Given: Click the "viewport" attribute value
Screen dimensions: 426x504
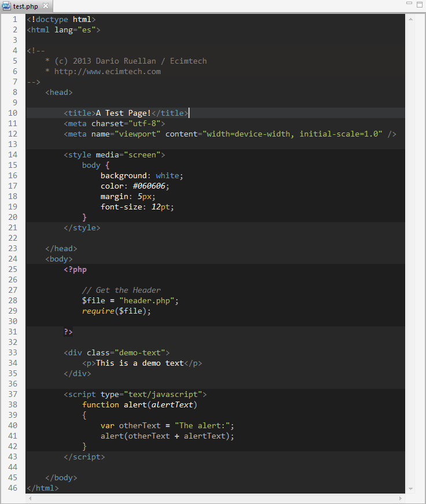Looking at the screenshot, I should tap(138, 134).
